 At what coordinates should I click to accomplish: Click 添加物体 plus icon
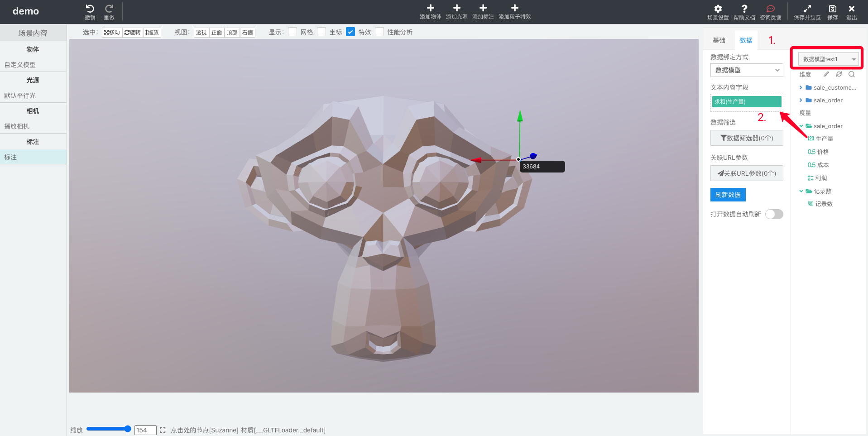point(431,8)
